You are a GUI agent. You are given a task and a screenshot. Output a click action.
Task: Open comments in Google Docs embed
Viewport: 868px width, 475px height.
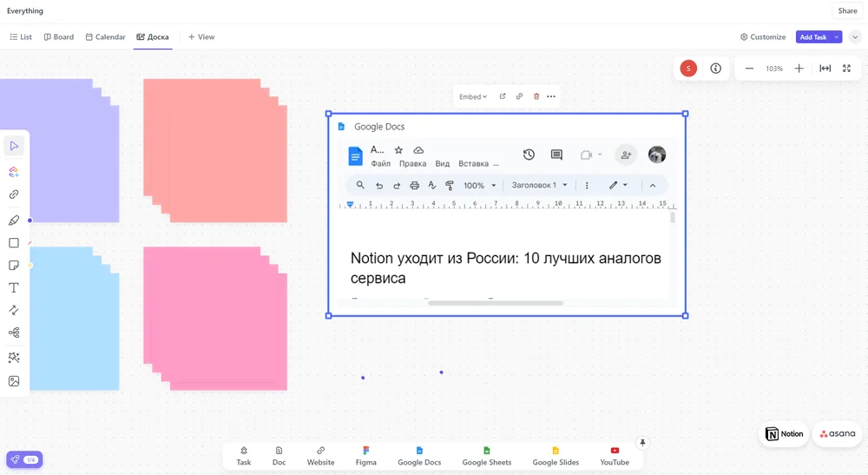click(556, 155)
